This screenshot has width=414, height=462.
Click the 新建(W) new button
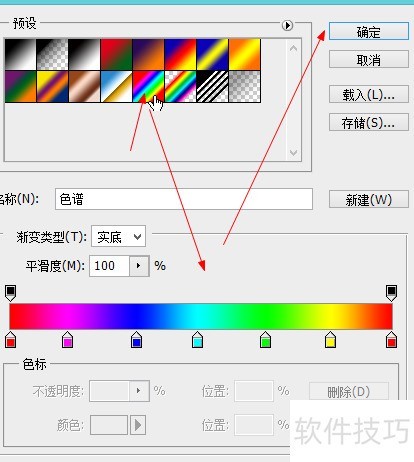(x=369, y=199)
